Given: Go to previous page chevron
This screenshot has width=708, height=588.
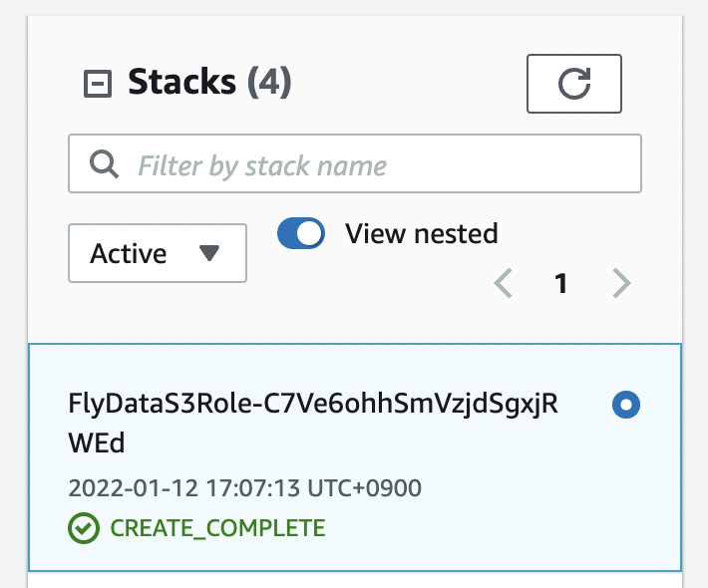Looking at the screenshot, I should [503, 283].
